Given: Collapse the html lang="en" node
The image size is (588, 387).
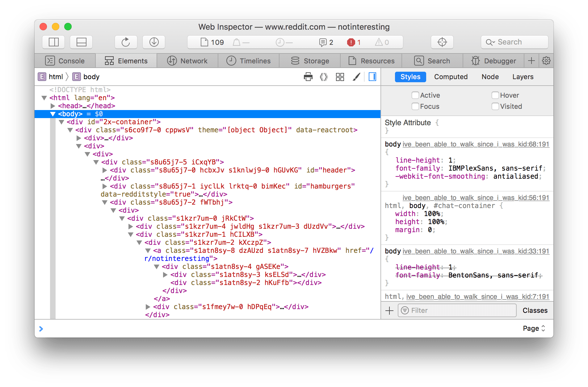Looking at the screenshot, I should (44, 98).
